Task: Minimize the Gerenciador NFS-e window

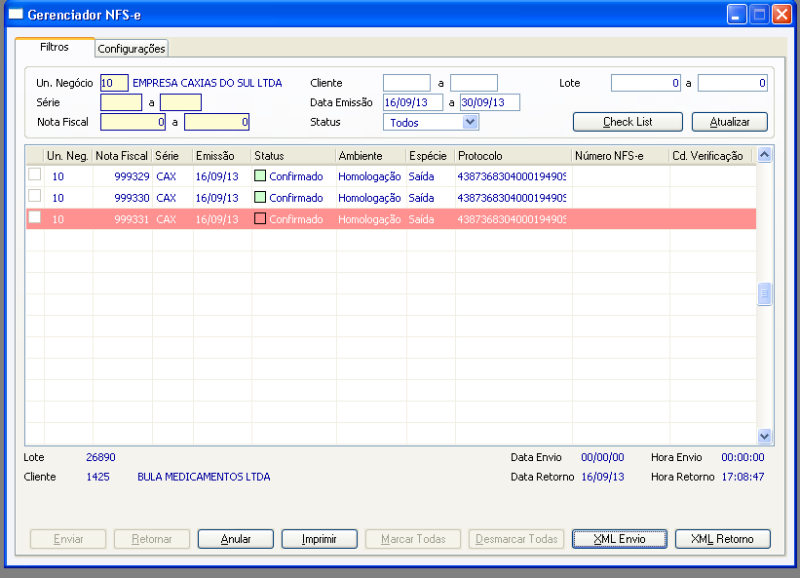Action: pos(736,14)
